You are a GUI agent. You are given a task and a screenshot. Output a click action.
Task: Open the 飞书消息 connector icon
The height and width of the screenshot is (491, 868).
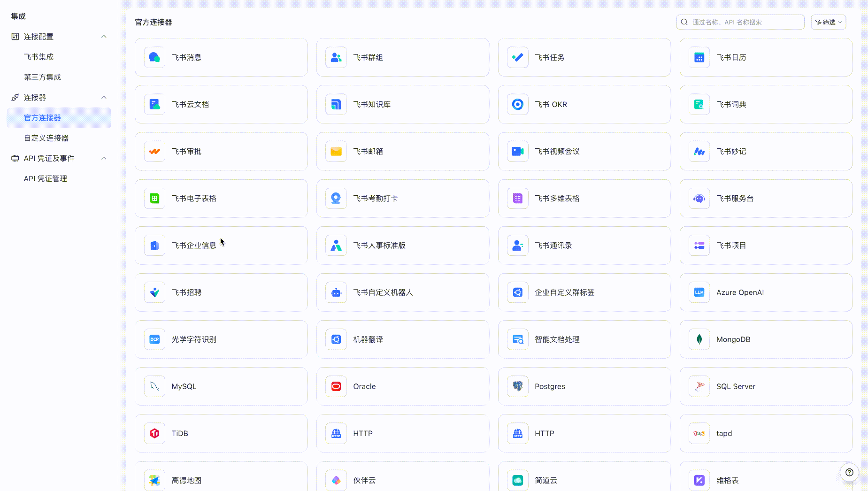(154, 57)
